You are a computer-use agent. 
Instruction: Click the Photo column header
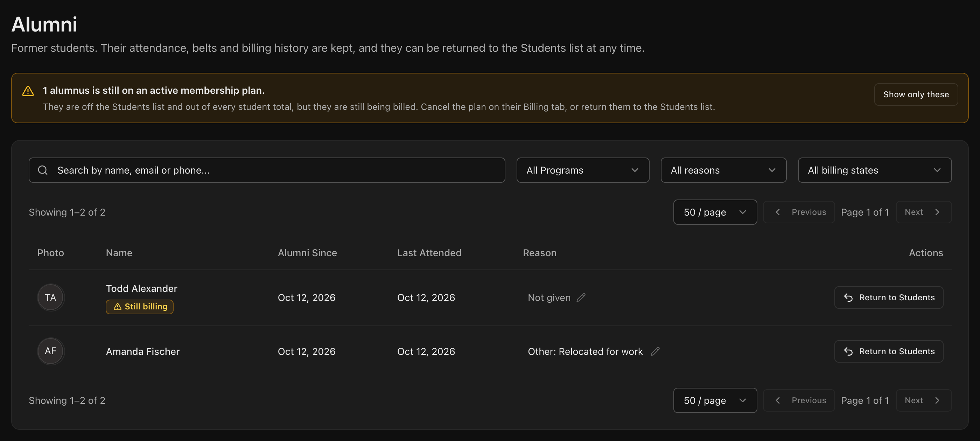pos(51,253)
